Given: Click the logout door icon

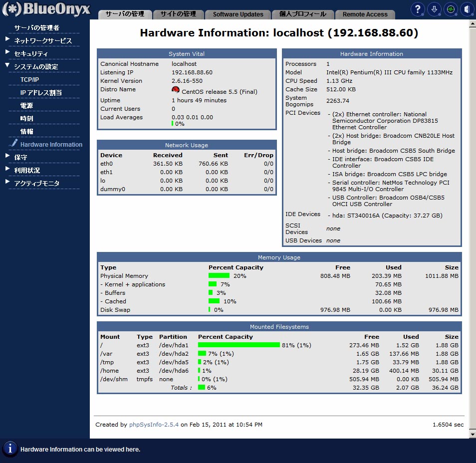Looking at the screenshot, I should (x=467, y=9).
